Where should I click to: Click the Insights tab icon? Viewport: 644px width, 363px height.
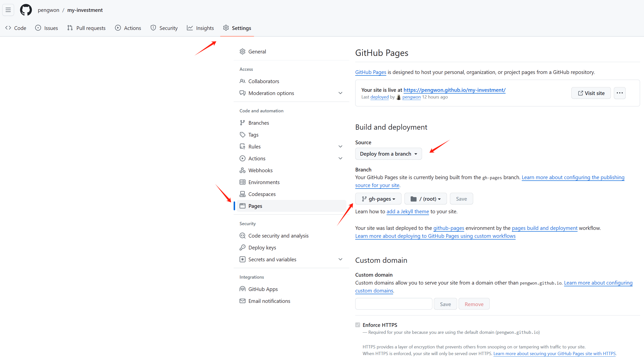pyautogui.click(x=190, y=28)
